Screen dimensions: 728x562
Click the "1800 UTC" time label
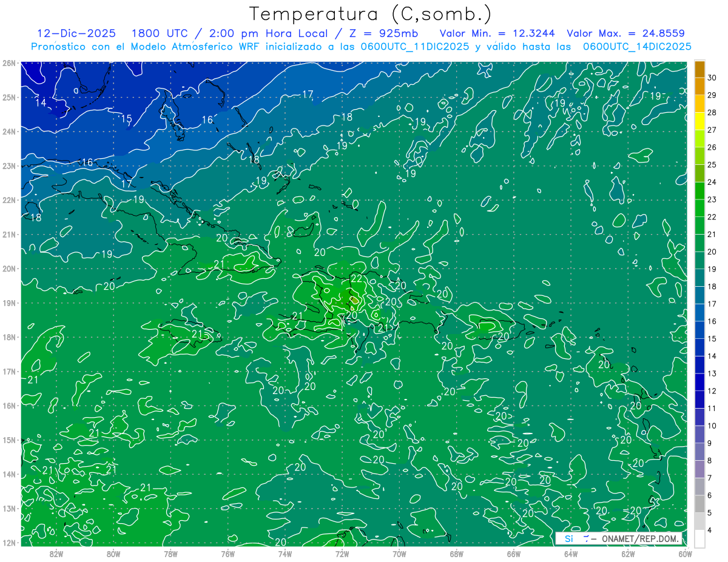(x=161, y=33)
